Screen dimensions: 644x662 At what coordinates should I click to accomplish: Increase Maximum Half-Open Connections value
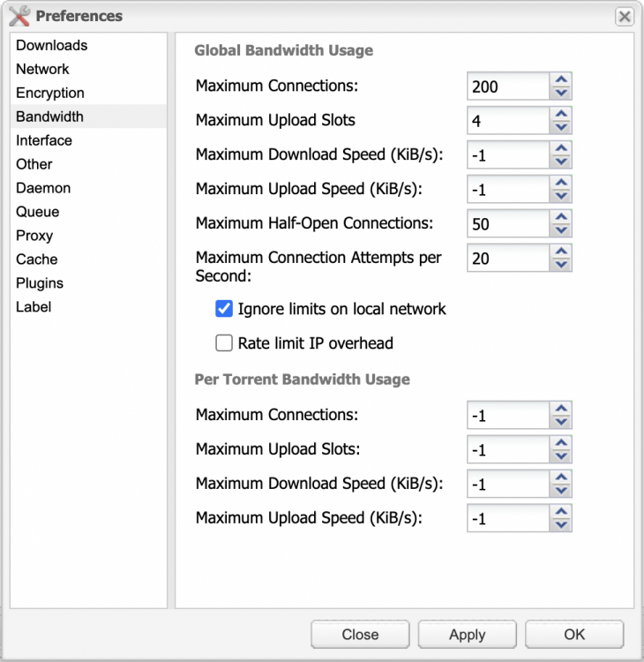(561, 216)
